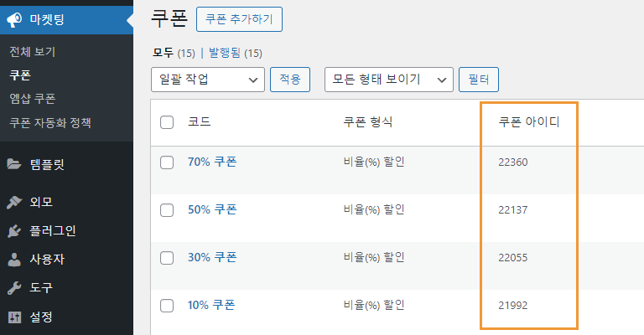Check the select-all checkbox in header
This screenshot has height=335, width=644.
tap(167, 122)
